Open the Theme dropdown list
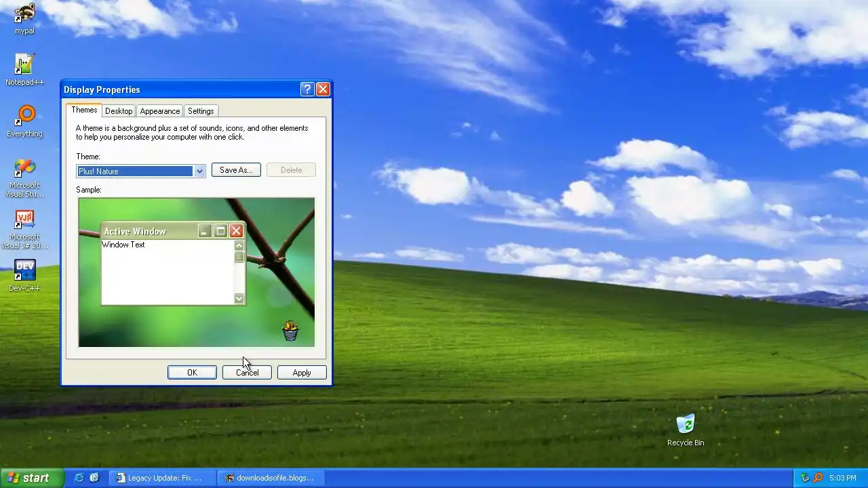The height and width of the screenshot is (488, 868). pyautogui.click(x=199, y=171)
